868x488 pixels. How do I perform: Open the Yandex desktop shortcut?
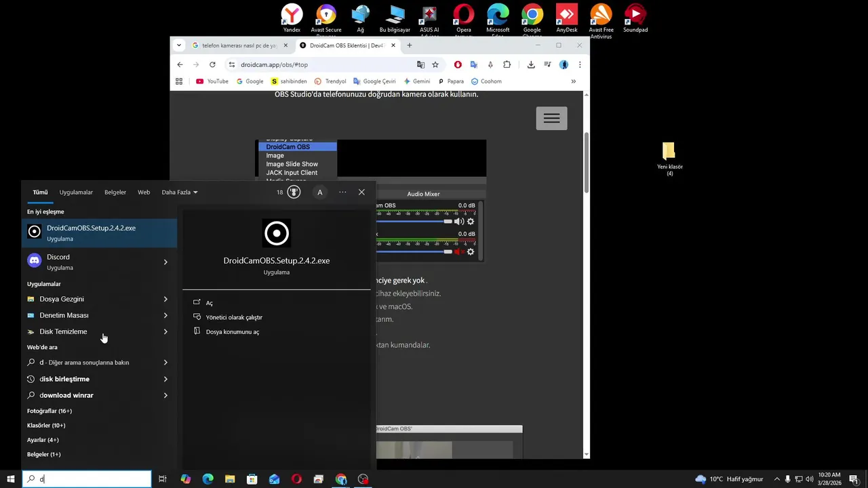click(x=292, y=18)
